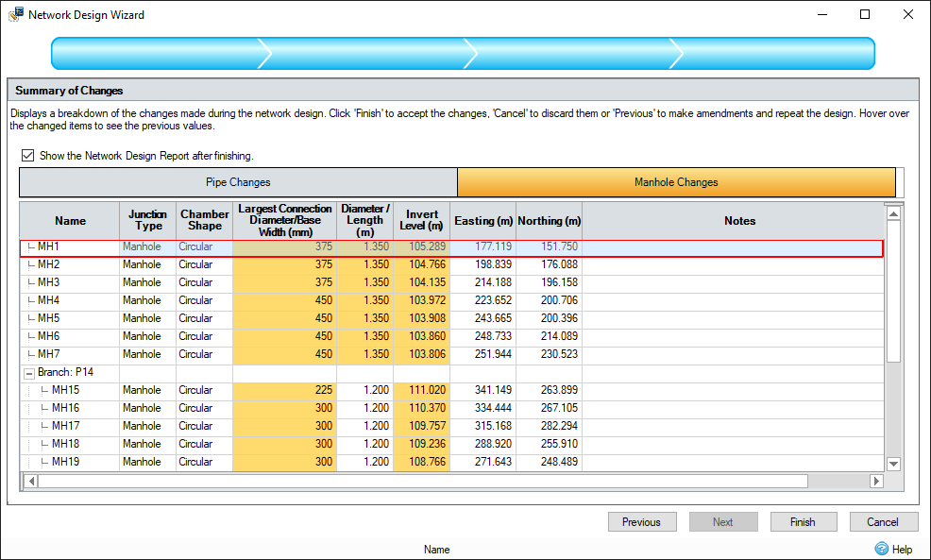Click the Finish button
Viewport: 931px width, 560px height.
pos(804,522)
